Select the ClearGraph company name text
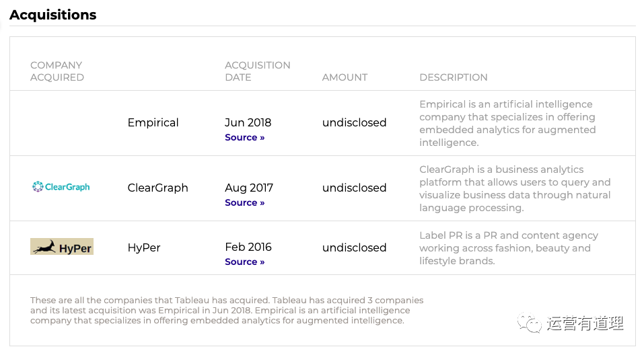Screen dimensions: 644x351 157,188
